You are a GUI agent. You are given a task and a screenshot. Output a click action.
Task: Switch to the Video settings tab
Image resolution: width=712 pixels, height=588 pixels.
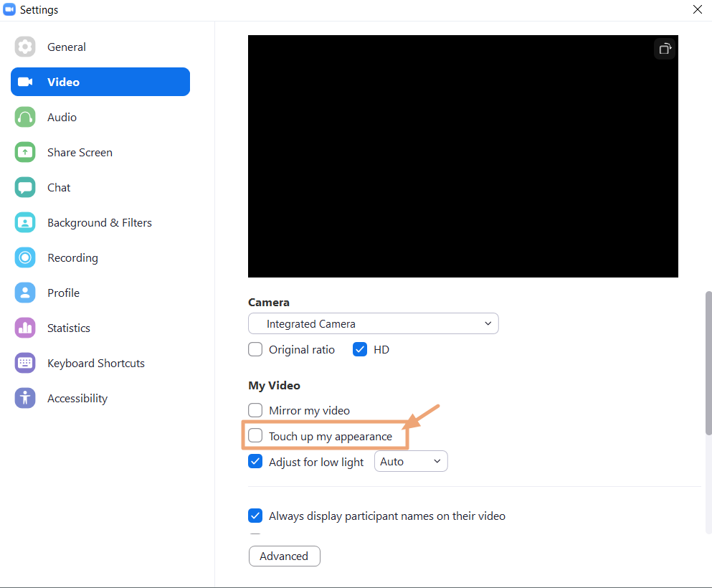[x=63, y=82]
